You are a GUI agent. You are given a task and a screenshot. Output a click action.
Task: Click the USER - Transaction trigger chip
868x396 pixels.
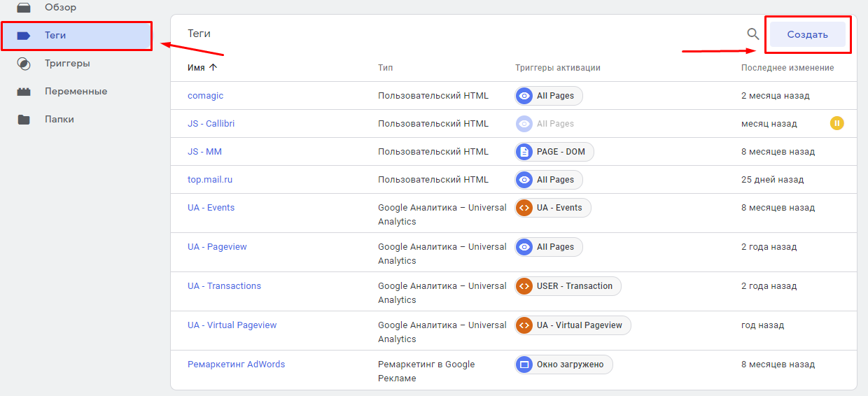pyautogui.click(x=568, y=286)
